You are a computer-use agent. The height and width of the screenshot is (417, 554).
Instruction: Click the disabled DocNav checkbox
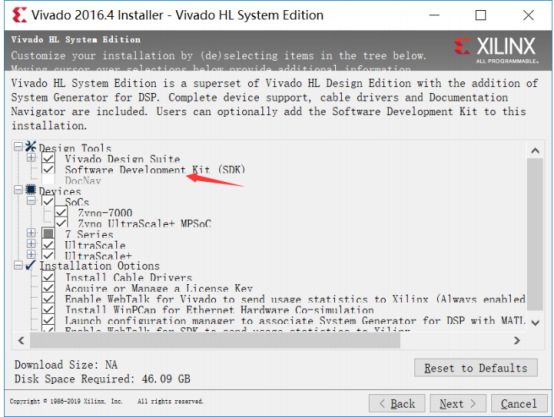(48, 180)
